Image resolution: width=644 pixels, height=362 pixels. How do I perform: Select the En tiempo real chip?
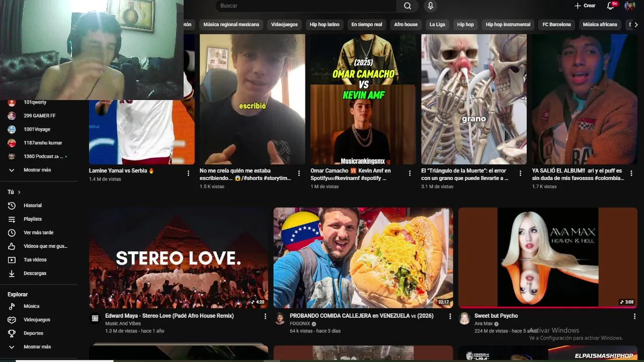[367, 24]
